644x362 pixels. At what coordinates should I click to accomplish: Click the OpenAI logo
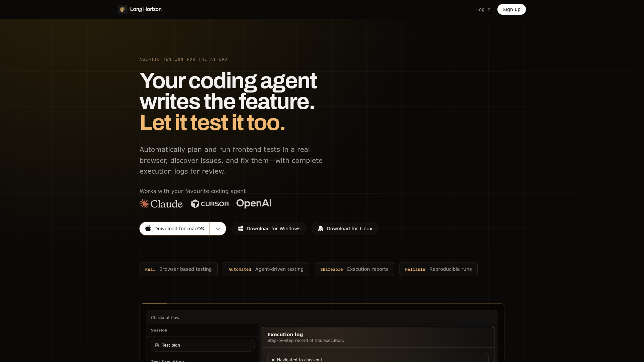[x=254, y=203]
